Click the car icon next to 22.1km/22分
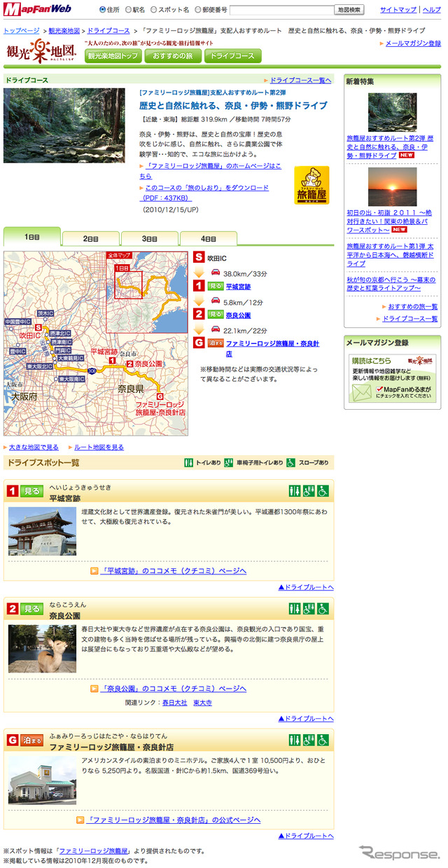The image size is (448, 868). click(x=216, y=329)
